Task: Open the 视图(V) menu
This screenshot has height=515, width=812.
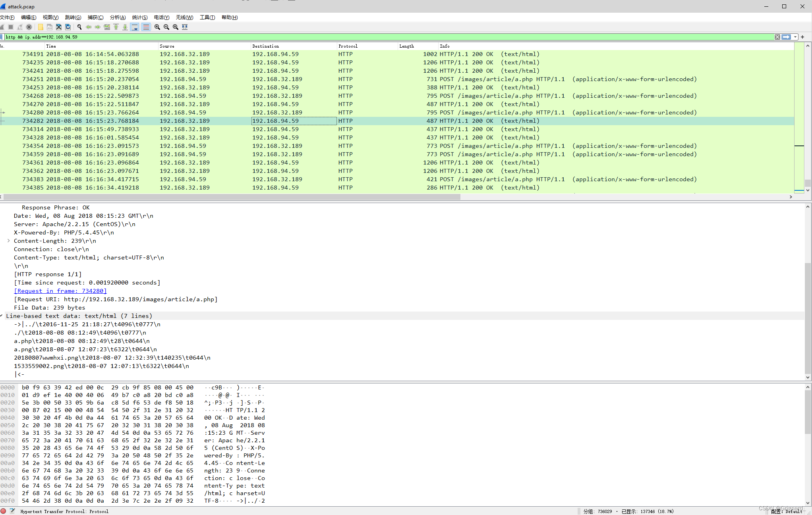Action: tap(50, 17)
